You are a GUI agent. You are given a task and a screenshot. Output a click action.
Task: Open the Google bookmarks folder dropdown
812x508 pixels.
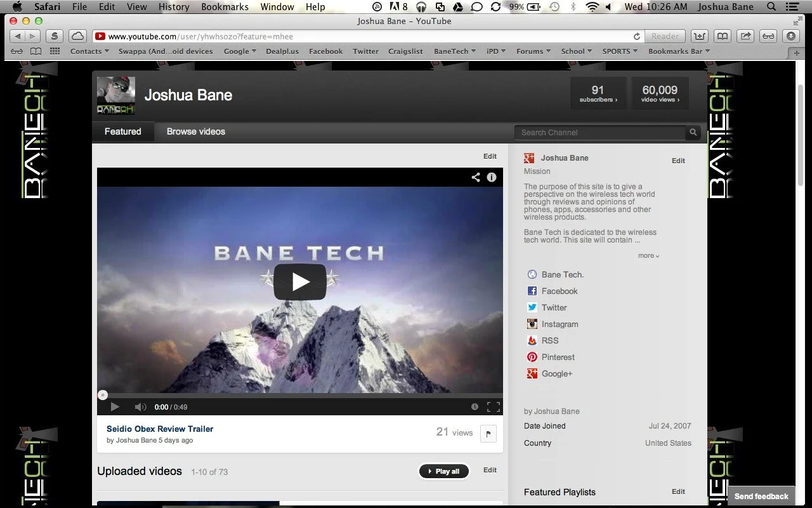click(240, 51)
